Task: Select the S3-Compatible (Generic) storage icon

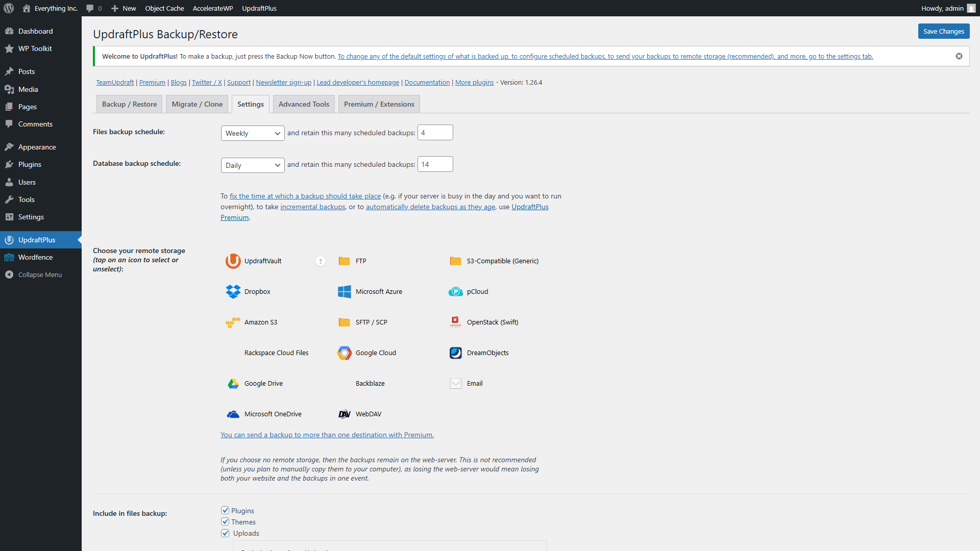Action: [456, 261]
